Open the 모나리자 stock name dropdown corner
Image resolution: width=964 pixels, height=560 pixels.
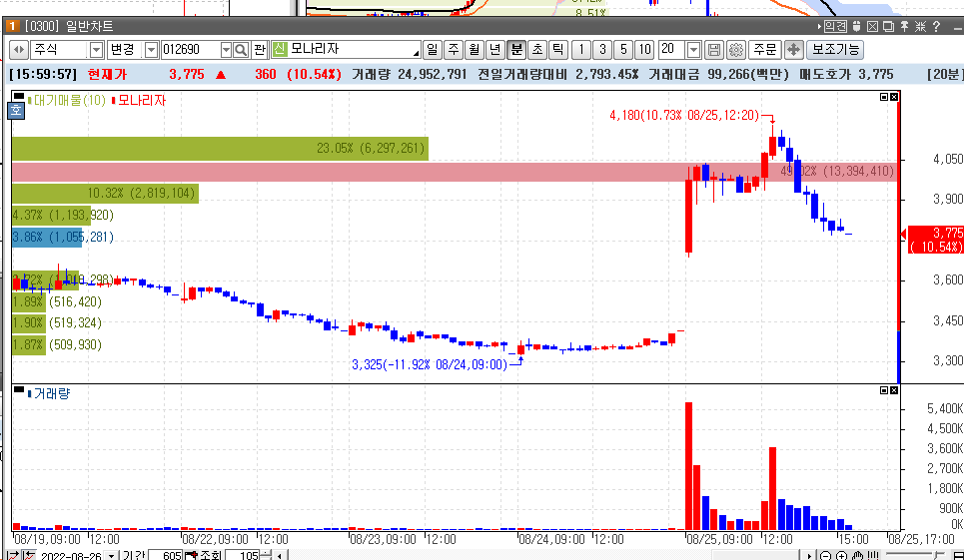tap(417, 54)
